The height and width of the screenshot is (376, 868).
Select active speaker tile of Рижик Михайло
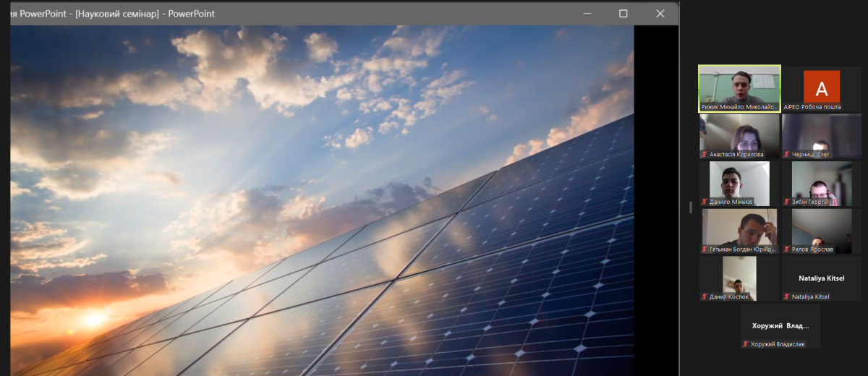(739, 87)
